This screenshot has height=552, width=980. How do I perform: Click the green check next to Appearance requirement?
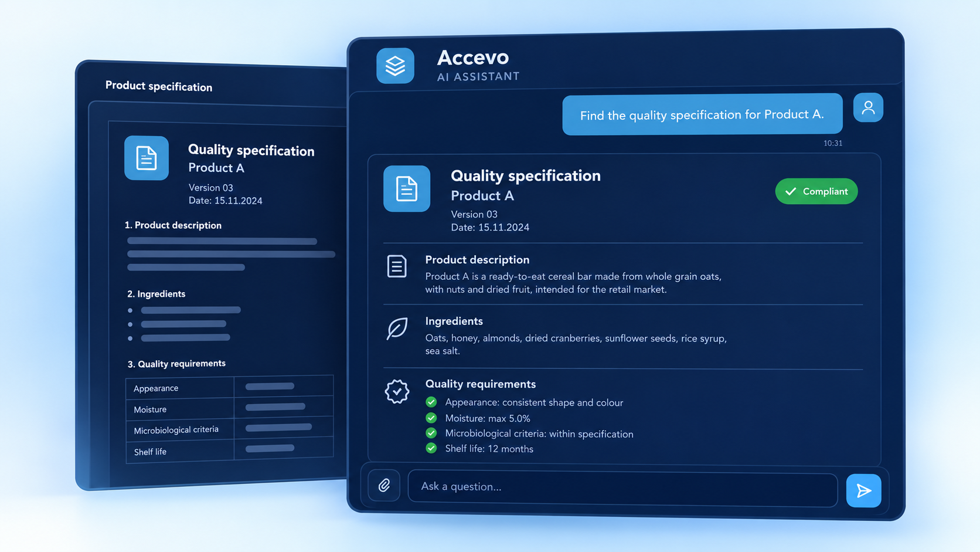[x=431, y=402]
